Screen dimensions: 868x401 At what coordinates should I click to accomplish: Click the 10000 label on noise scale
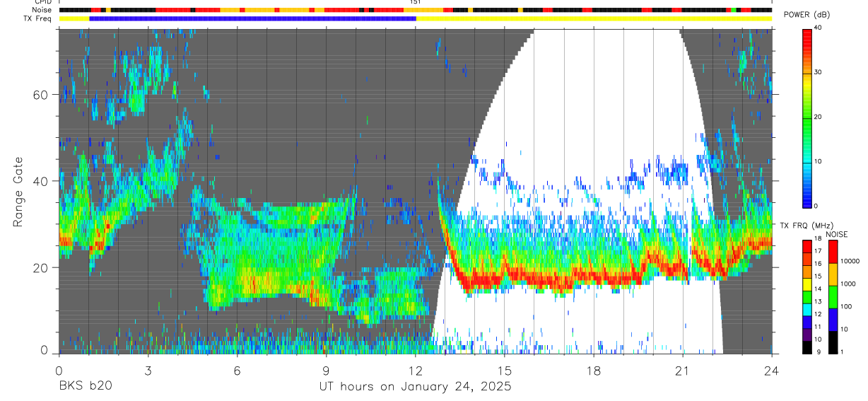pyautogui.click(x=850, y=262)
